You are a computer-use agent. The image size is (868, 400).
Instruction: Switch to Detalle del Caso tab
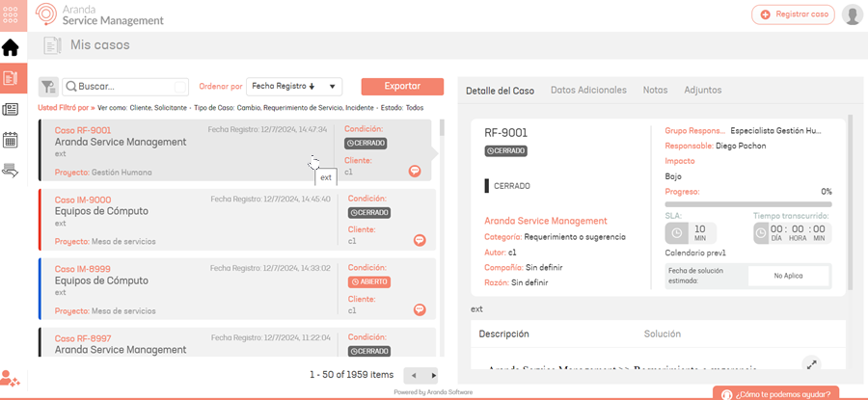500,91
